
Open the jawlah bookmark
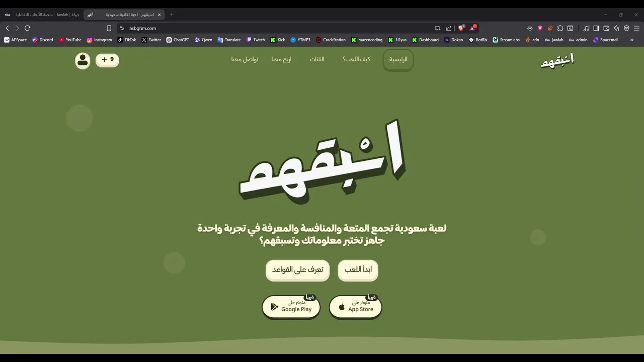554,40
